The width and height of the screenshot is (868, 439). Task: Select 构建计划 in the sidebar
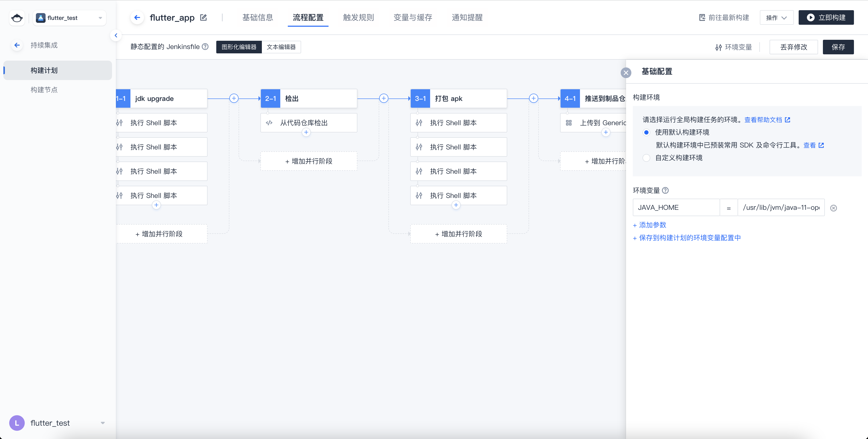58,70
